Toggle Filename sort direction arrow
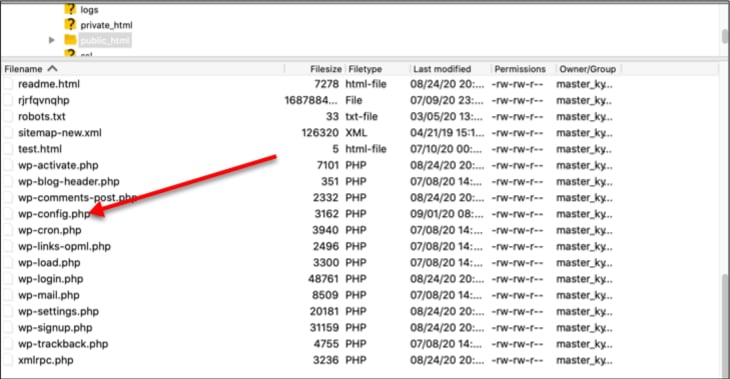 [x=53, y=68]
